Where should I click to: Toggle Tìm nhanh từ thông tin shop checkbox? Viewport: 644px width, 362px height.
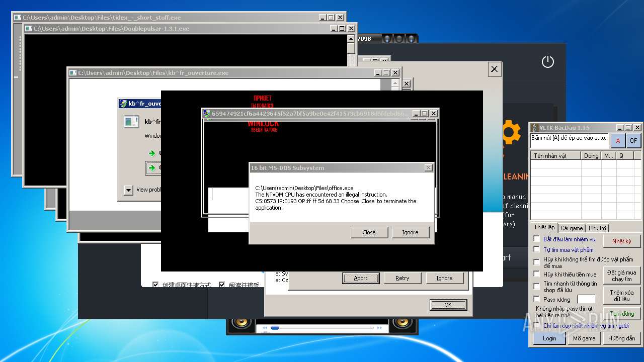[536, 286]
